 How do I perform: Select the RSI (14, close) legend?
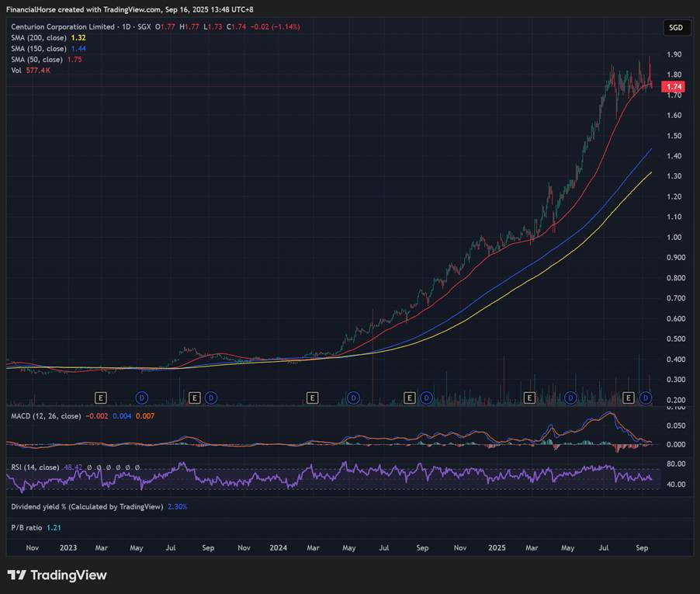tap(35, 467)
